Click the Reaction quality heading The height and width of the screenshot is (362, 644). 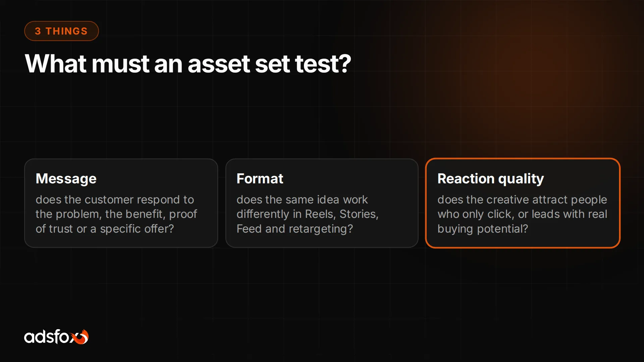pyautogui.click(x=491, y=179)
